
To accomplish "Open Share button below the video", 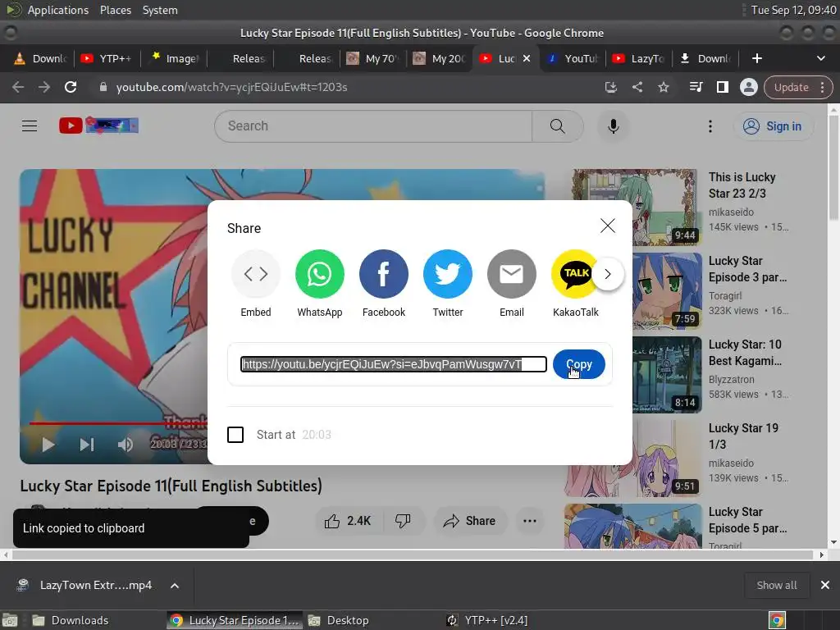I will pyautogui.click(x=470, y=521).
